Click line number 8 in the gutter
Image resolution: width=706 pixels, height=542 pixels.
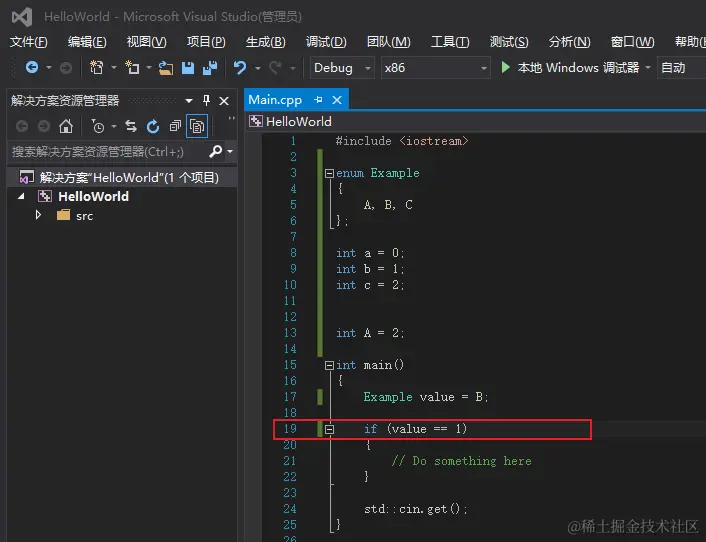tap(293, 253)
